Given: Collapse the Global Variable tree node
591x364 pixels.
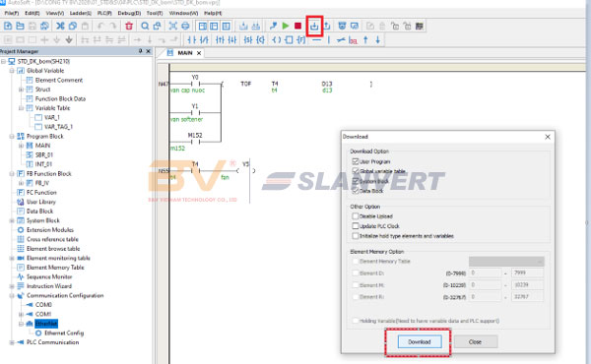Looking at the screenshot, I should tap(12, 71).
